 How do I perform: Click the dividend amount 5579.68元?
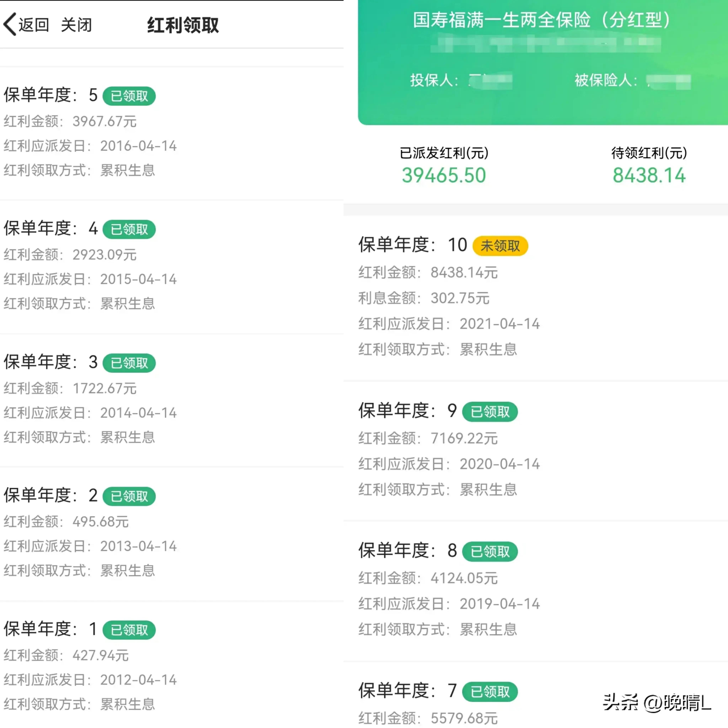(465, 719)
